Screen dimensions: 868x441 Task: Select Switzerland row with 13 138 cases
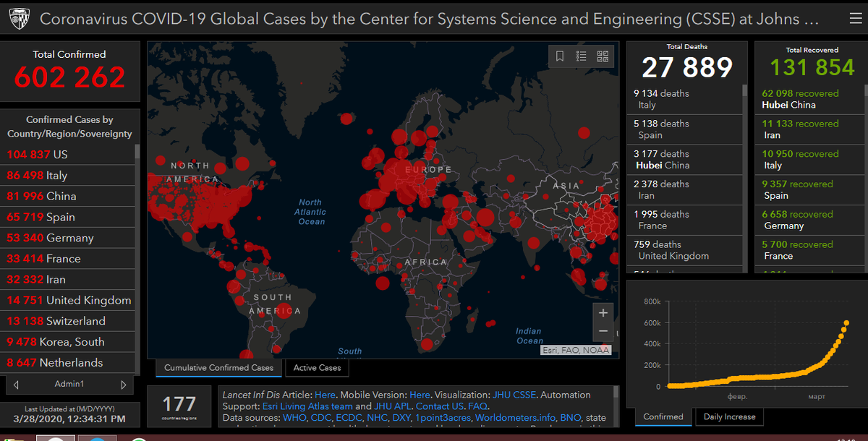pyautogui.click(x=67, y=321)
